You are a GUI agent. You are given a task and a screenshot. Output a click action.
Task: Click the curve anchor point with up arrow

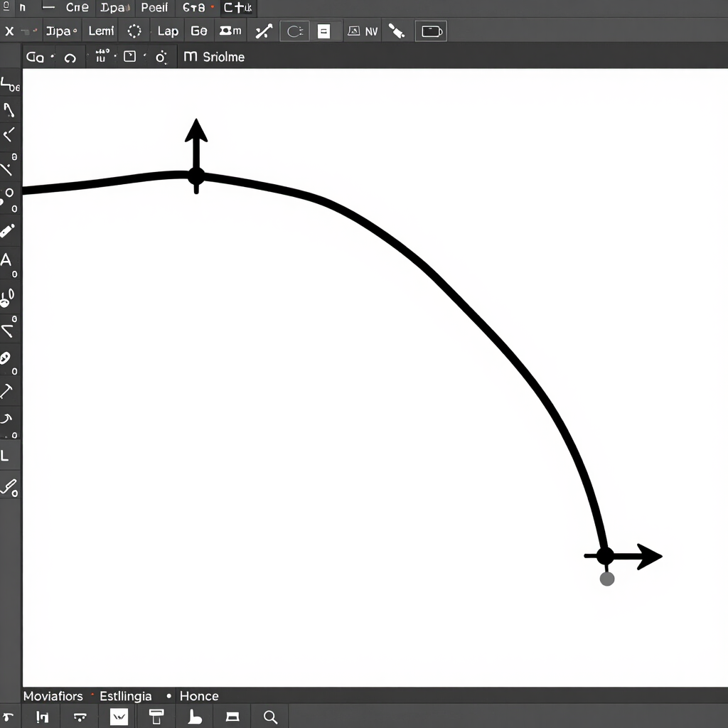pyautogui.click(x=196, y=176)
